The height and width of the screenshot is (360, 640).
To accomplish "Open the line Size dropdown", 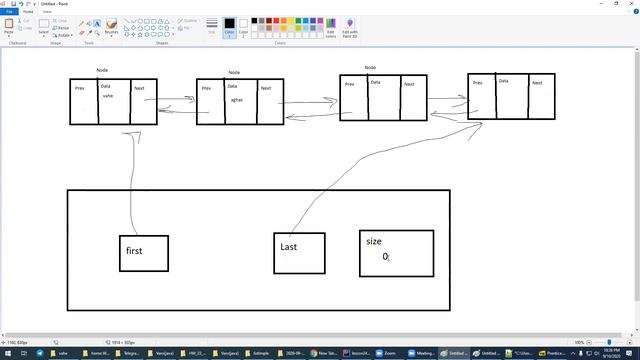I will click(x=211, y=27).
